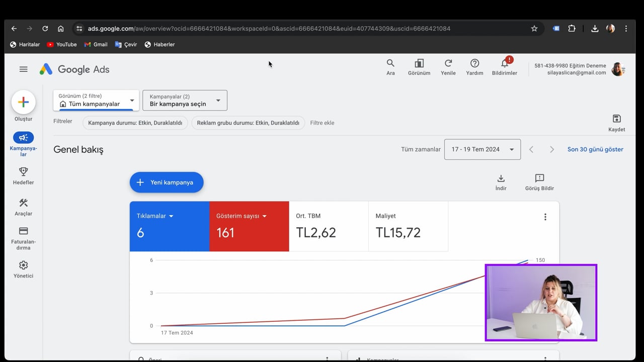
Task: View site information icon in the address bar
Action: coord(79,29)
